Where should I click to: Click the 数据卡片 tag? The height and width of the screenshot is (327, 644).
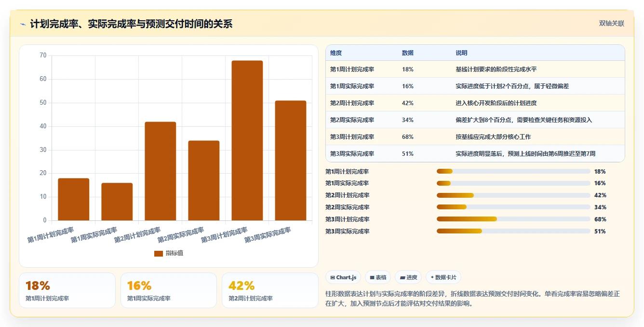[443, 277]
